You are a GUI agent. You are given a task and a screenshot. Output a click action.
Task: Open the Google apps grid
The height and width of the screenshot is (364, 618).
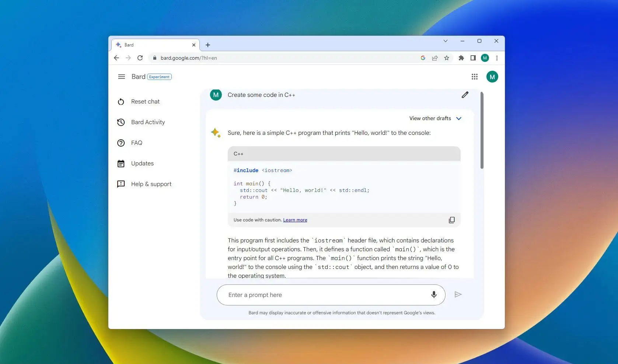click(x=475, y=77)
